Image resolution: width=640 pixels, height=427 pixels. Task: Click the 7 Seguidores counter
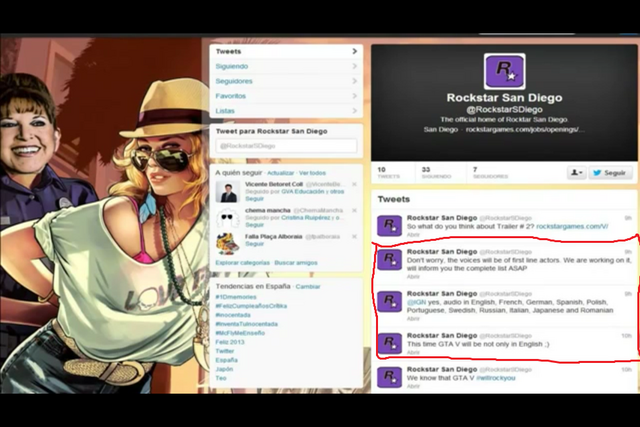pyautogui.click(x=490, y=172)
